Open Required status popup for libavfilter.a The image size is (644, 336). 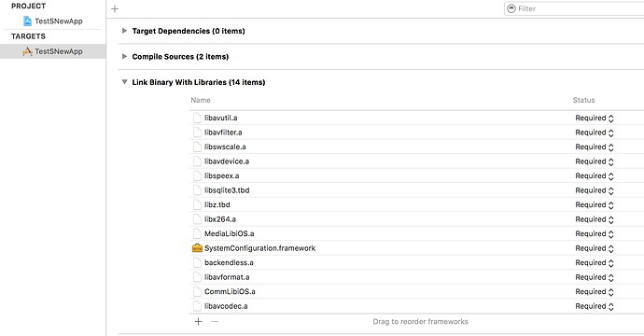pyautogui.click(x=595, y=133)
